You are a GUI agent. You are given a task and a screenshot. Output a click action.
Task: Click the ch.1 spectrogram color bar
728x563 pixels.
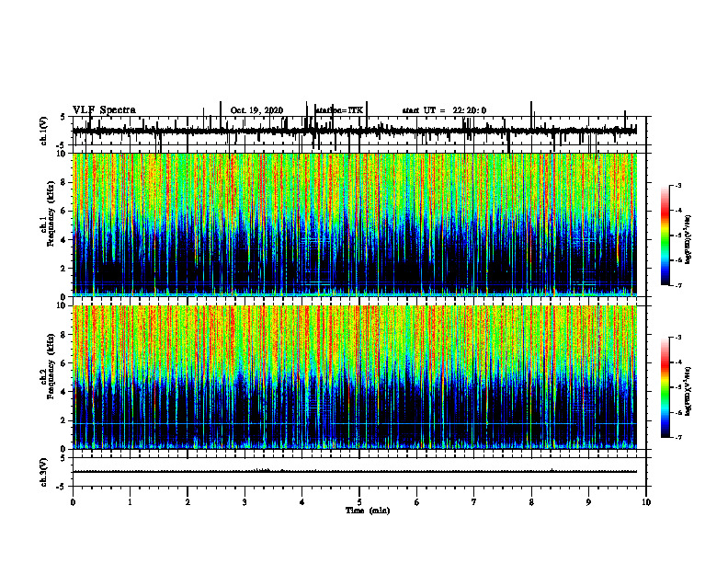tap(665, 236)
